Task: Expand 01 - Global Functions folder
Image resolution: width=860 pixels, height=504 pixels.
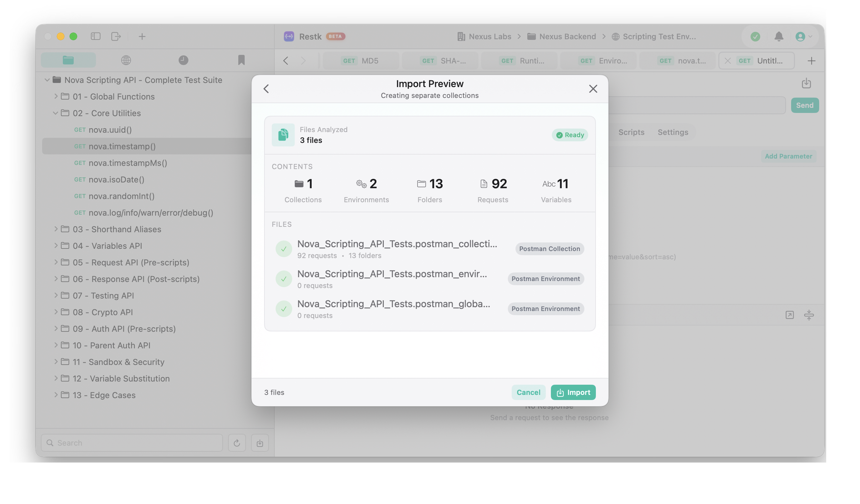Action: [56, 96]
